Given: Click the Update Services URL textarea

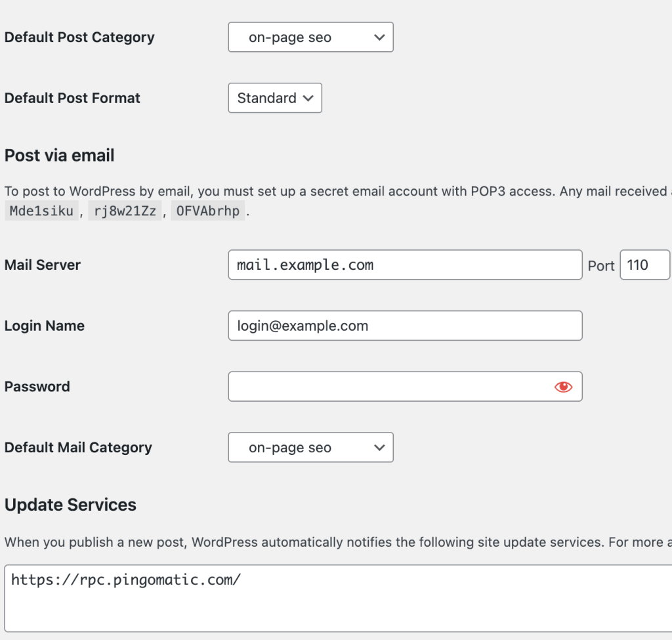Looking at the screenshot, I should click(x=338, y=597).
